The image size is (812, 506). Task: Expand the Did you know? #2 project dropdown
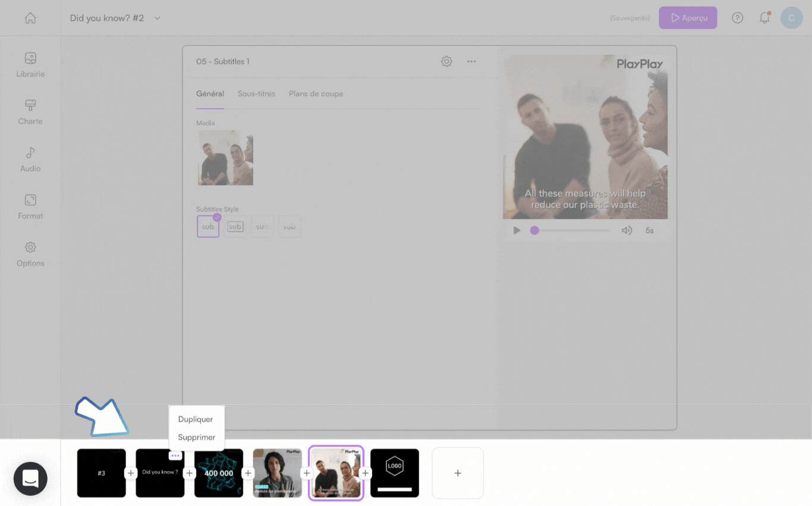coord(158,18)
